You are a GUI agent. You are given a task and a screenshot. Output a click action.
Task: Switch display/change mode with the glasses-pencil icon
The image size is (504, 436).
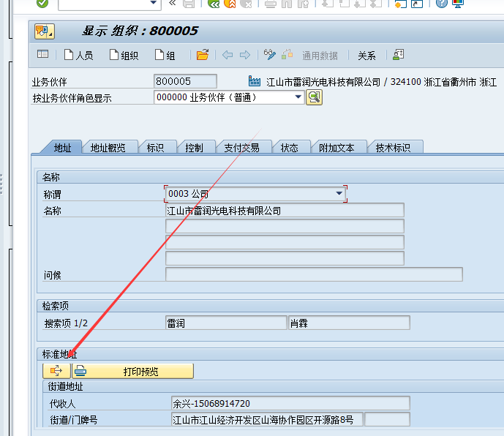click(270, 55)
